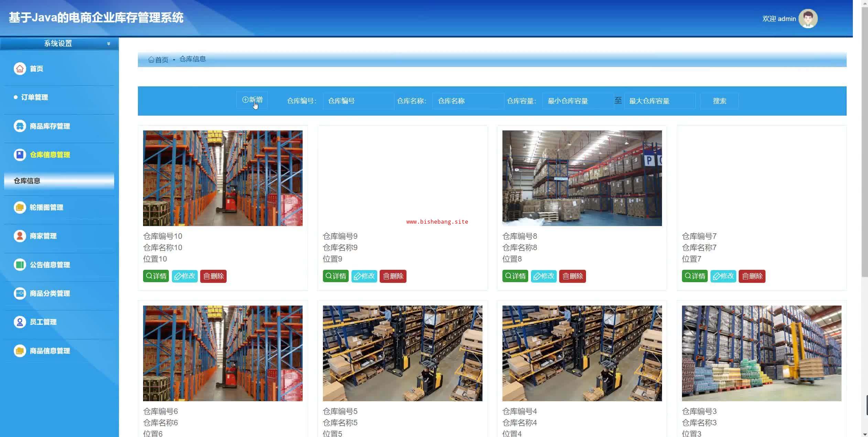Delete warehouse 8 with 删除 button
The image size is (868, 437).
[x=572, y=276]
